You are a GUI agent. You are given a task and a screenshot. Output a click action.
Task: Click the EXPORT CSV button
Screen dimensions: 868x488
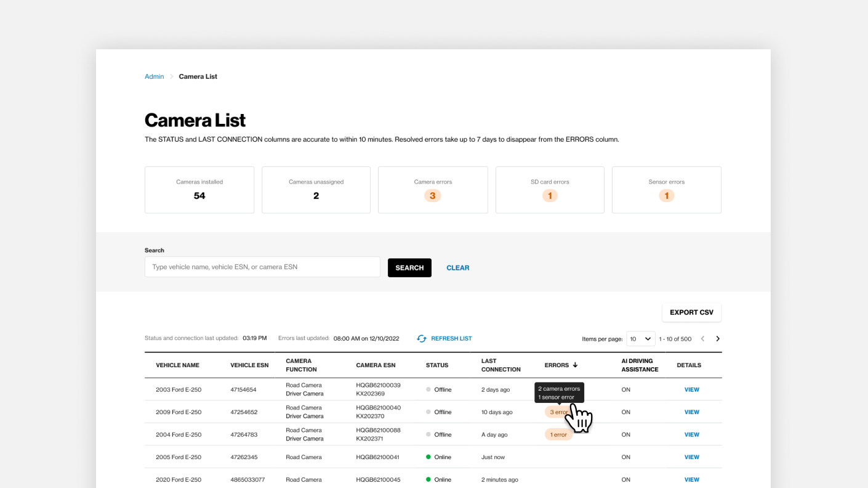click(x=691, y=312)
